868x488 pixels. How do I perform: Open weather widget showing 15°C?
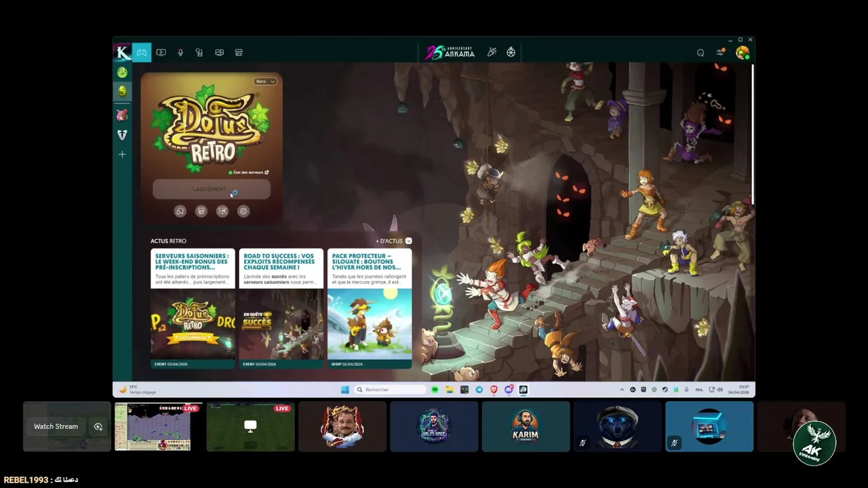138,390
